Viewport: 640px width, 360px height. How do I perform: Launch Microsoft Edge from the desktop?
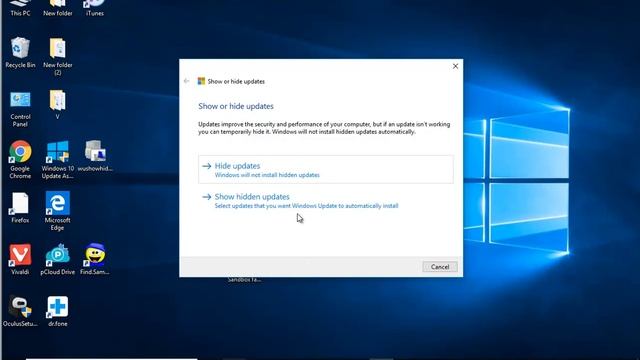(58, 211)
